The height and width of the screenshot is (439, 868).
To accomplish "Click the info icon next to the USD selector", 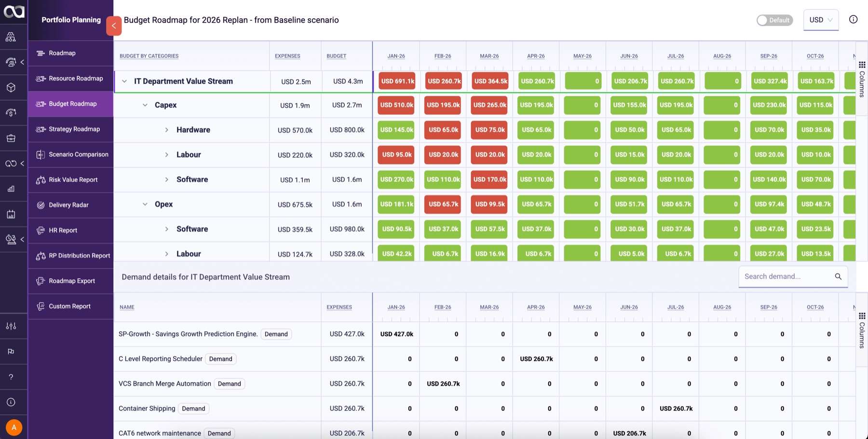I will tap(853, 20).
